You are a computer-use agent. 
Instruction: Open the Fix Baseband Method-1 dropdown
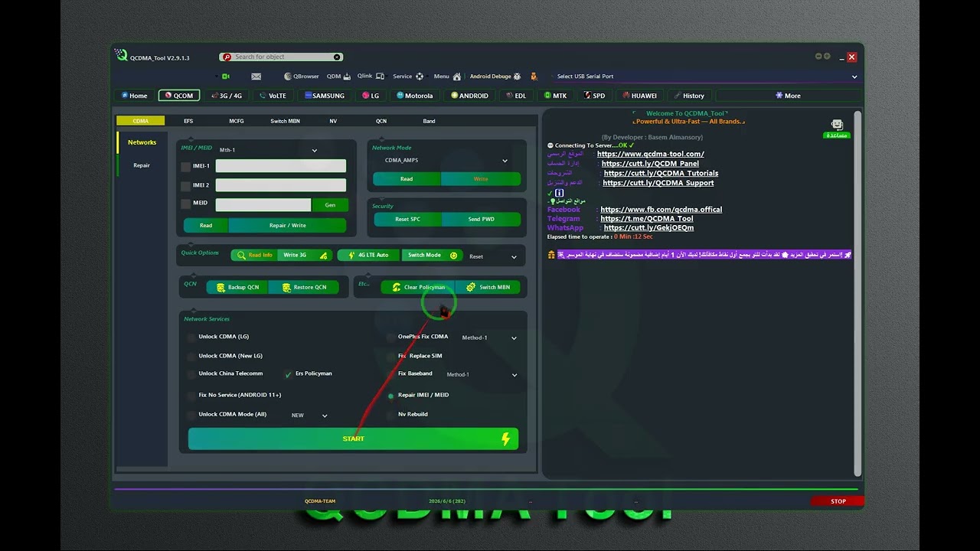pos(482,375)
